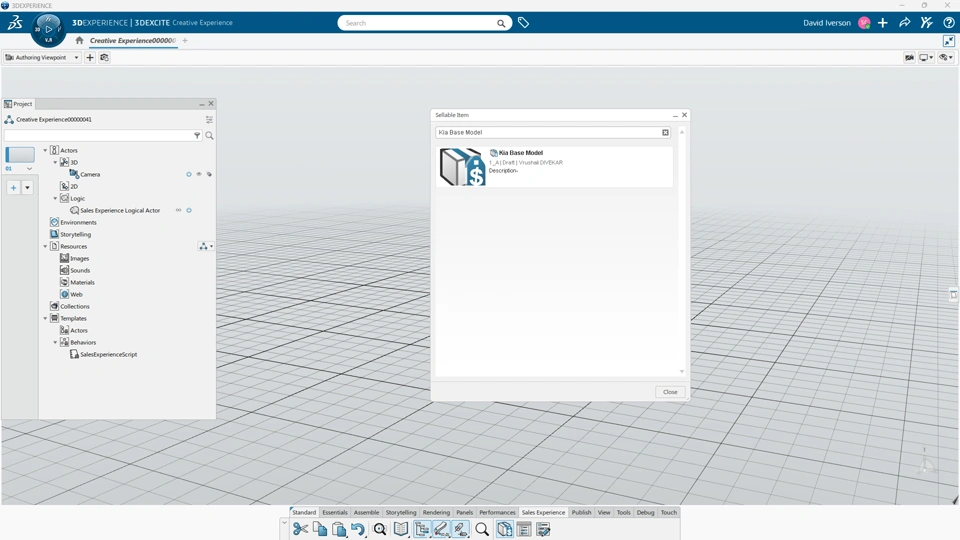The width and height of the screenshot is (960, 540).
Task: Add a new tab with the plus sign
Action: coord(185,40)
